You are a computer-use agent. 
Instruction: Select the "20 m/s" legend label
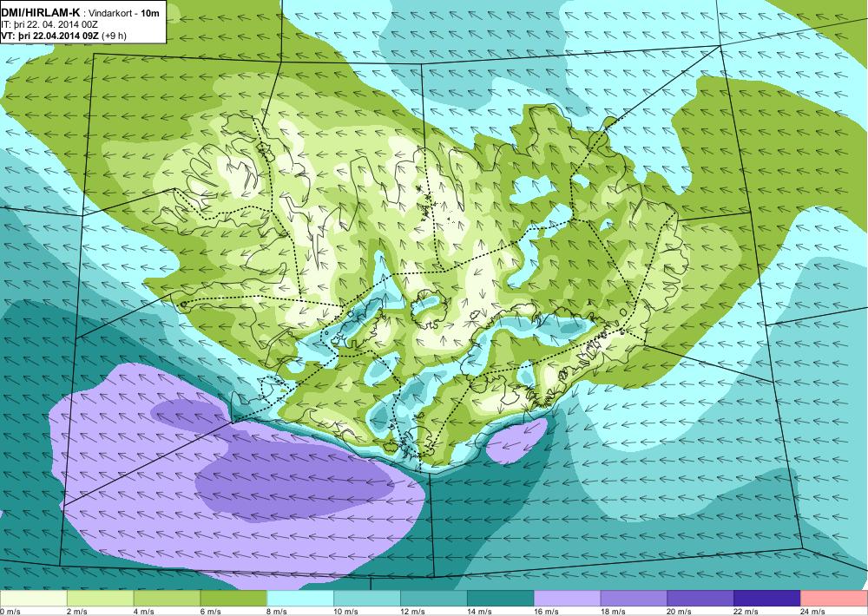click(680, 612)
